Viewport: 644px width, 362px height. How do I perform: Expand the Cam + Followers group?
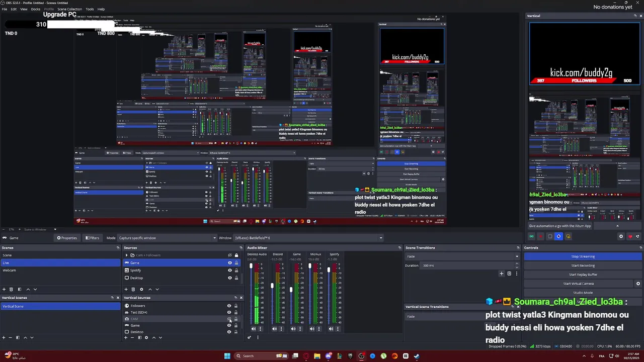tap(126, 255)
